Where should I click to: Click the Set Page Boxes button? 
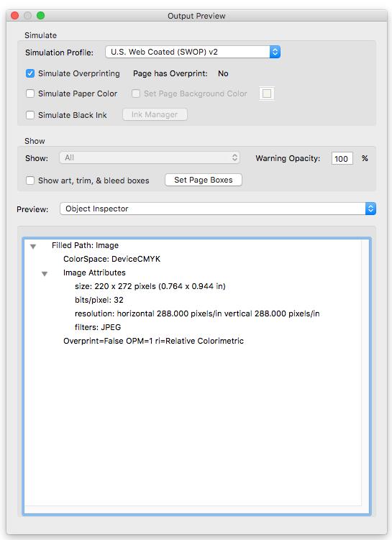tap(204, 180)
